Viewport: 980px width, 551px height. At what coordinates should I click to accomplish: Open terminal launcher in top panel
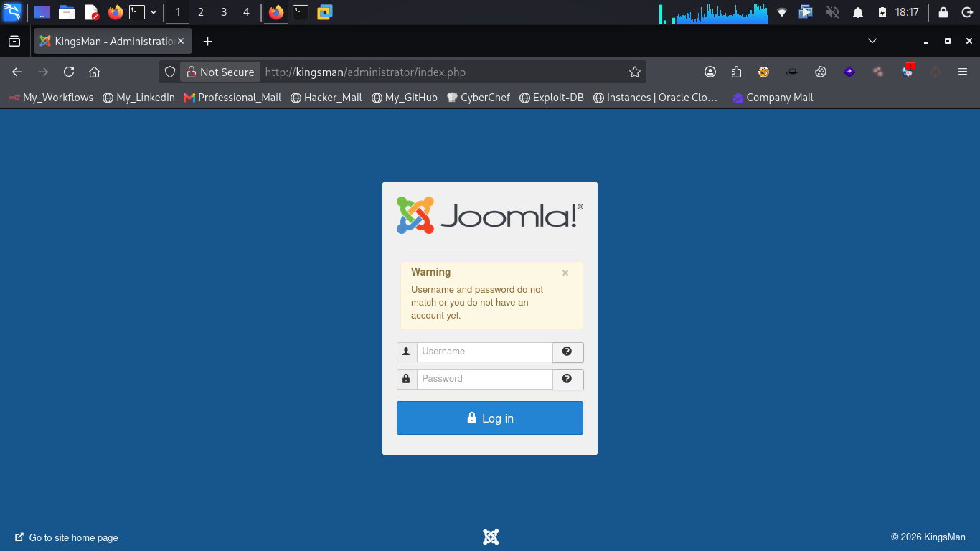point(136,12)
